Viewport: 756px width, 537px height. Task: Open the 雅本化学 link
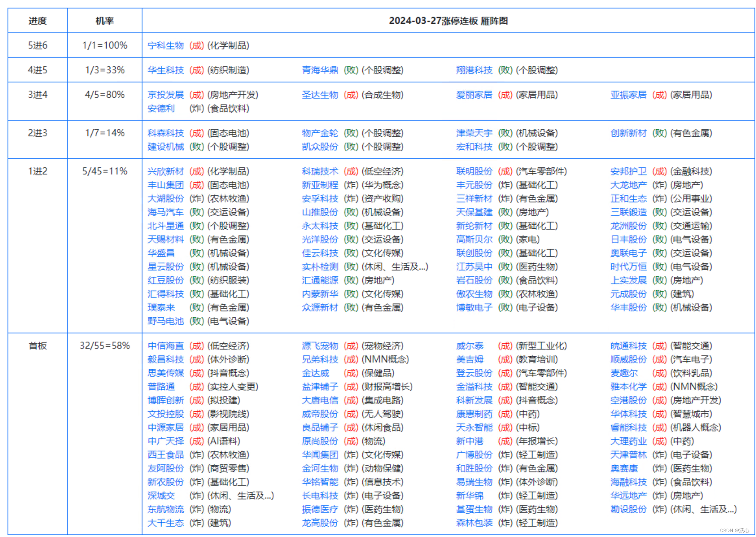(x=628, y=387)
